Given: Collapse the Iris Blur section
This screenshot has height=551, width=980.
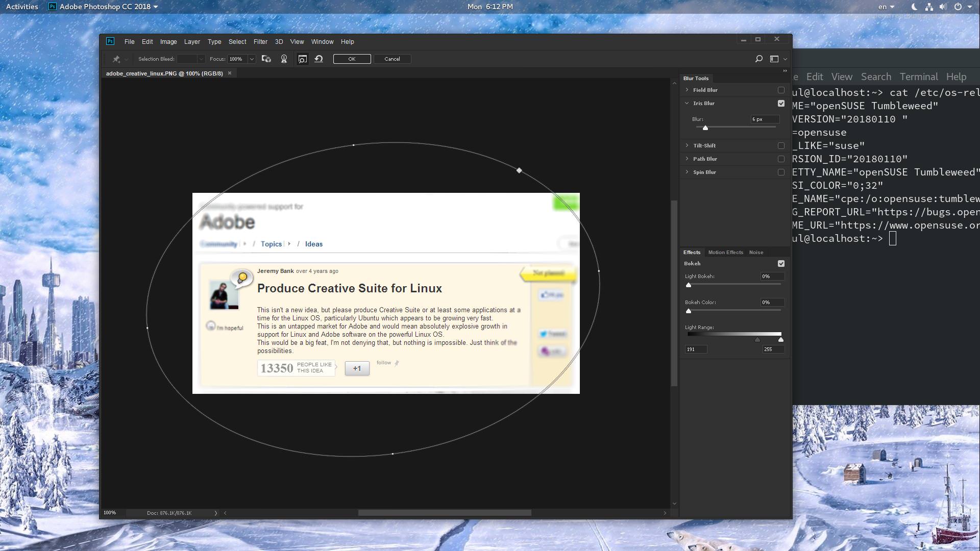Looking at the screenshot, I should tap(687, 104).
